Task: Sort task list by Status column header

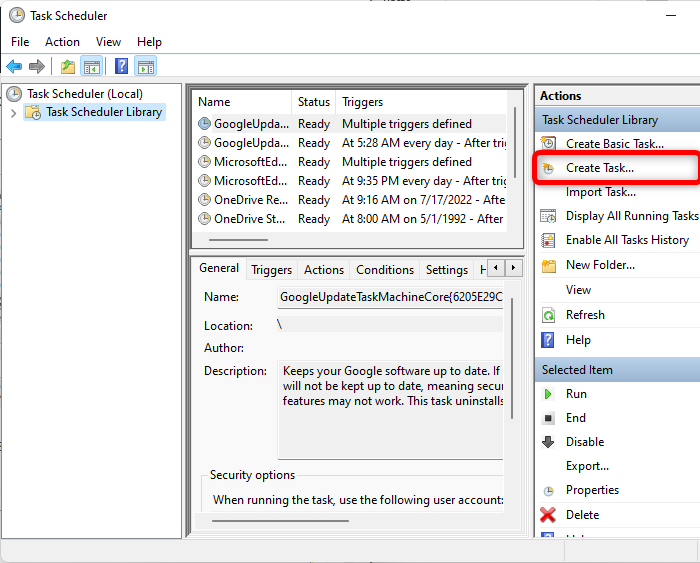Action: tap(313, 102)
